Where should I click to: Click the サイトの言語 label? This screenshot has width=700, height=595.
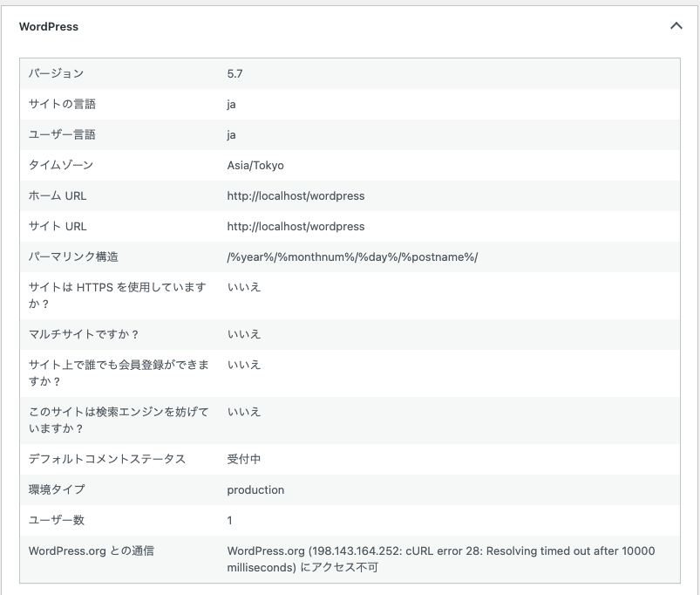(62, 104)
